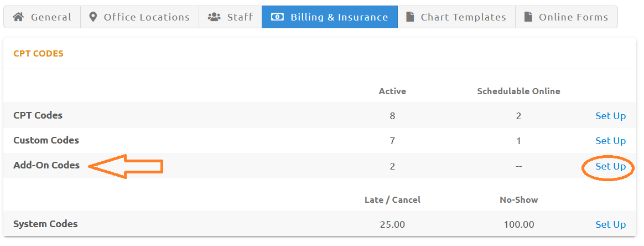Click schedulable online value 2 for CPT Codes
This screenshot has width=644, height=246.
point(518,116)
